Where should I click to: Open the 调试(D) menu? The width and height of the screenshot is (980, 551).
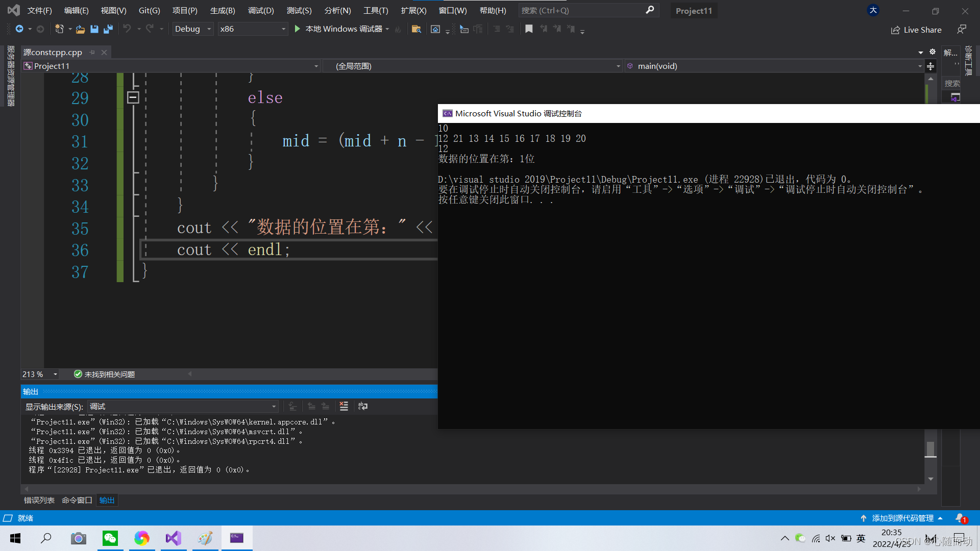coord(261,10)
